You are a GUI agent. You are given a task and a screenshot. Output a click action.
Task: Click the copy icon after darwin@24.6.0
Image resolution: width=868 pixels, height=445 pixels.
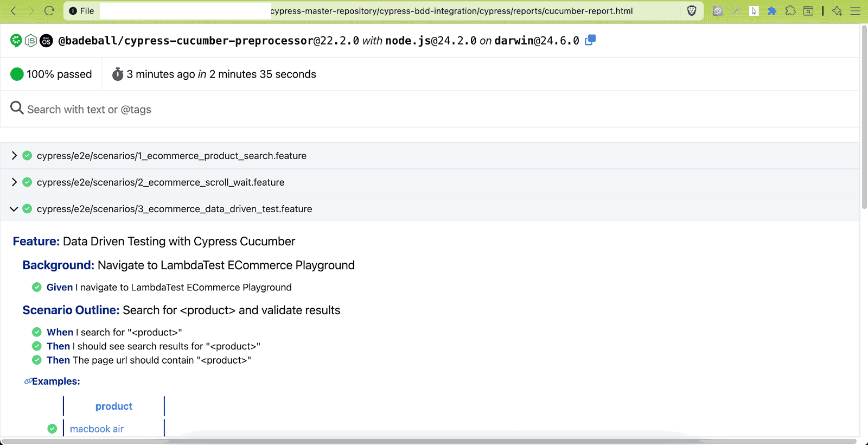pyautogui.click(x=590, y=40)
